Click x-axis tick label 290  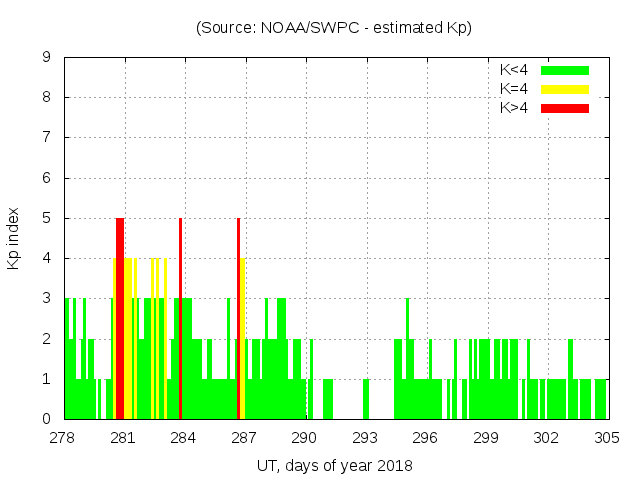pyautogui.click(x=305, y=438)
